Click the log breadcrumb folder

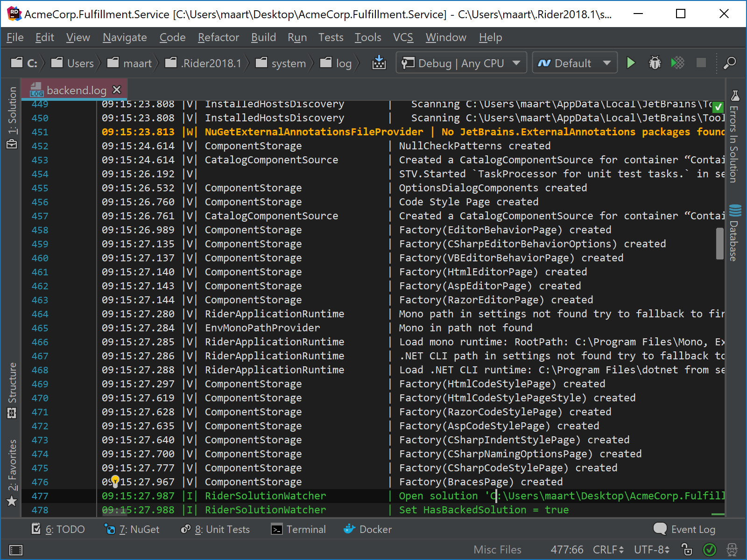pyautogui.click(x=336, y=63)
